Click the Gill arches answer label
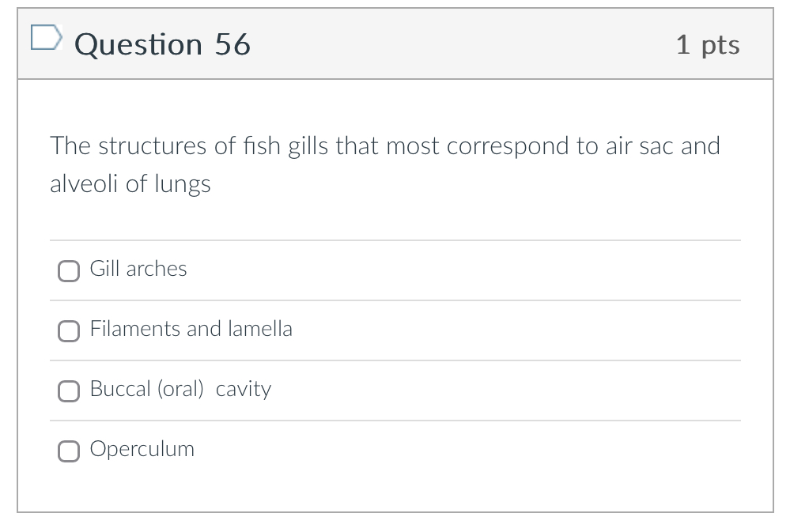The width and height of the screenshot is (790, 532). [x=138, y=269]
